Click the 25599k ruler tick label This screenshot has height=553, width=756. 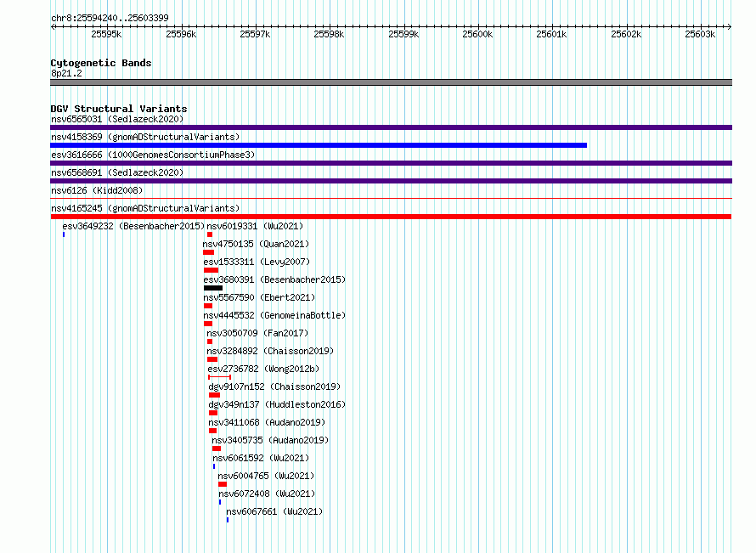pyautogui.click(x=403, y=34)
